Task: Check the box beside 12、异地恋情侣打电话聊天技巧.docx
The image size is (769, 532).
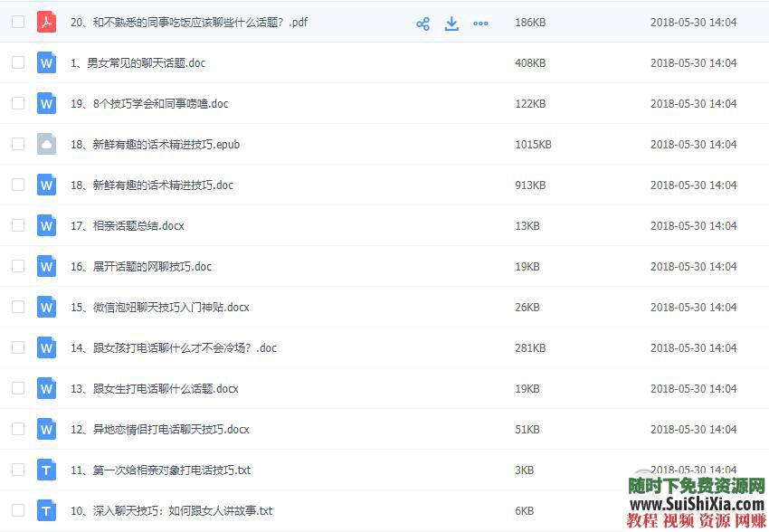Action: [x=17, y=429]
